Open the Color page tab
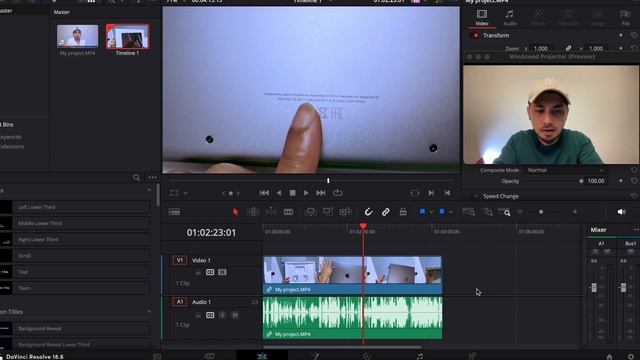The image size is (640, 360). (367, 356)
